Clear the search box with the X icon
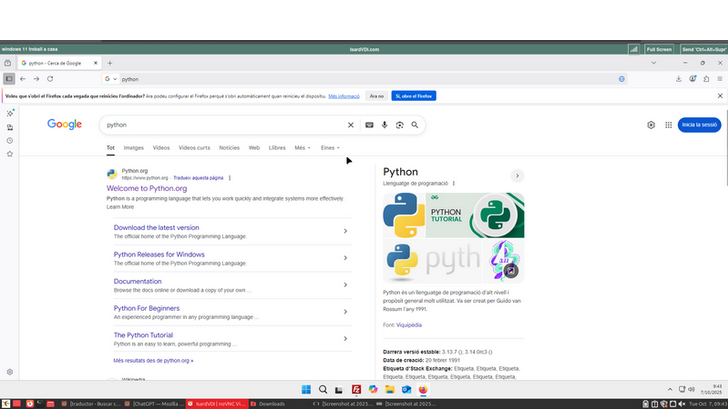Viewport: 728px width, 409px height. point(350,125)
